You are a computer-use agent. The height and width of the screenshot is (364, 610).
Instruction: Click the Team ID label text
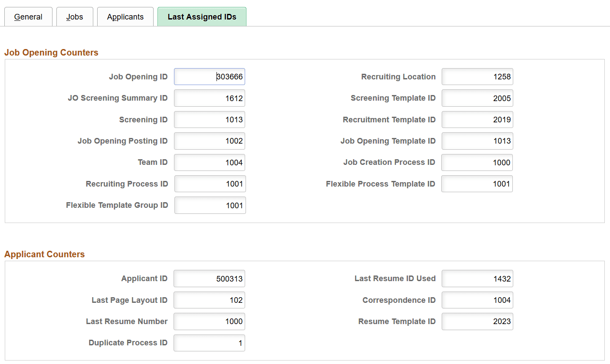click(x=153, y=162)
